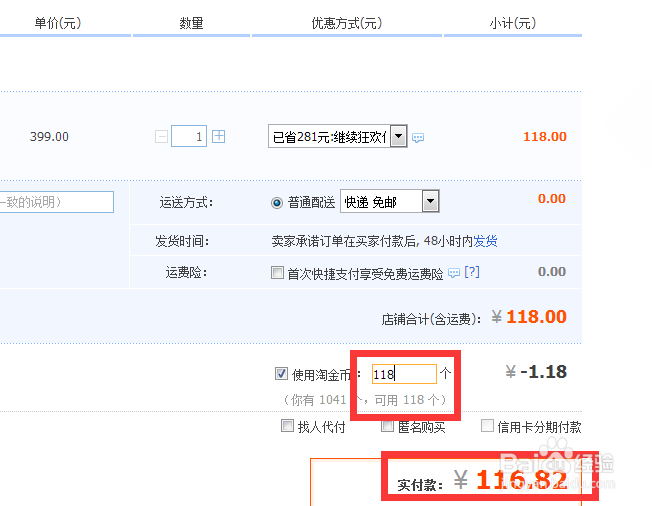The image size is (652, 506).
Task: Click the seller note text field
Action: [x=56, y=202]
